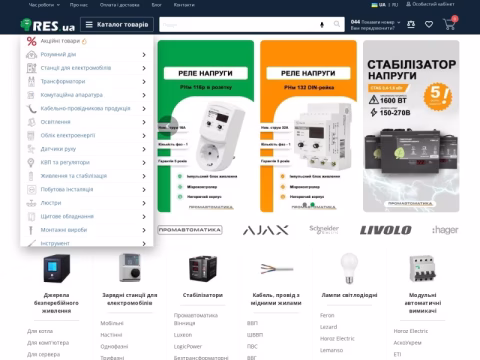Switch language to RU

click(x=395, y=5)
